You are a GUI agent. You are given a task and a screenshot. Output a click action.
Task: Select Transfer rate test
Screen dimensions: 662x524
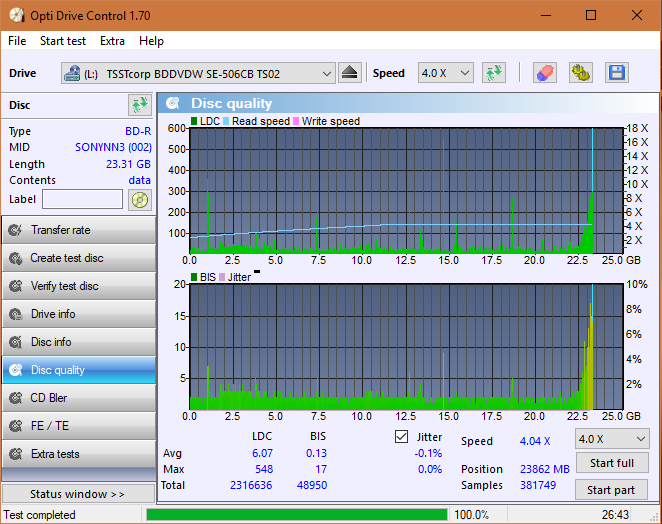[79, 230]
